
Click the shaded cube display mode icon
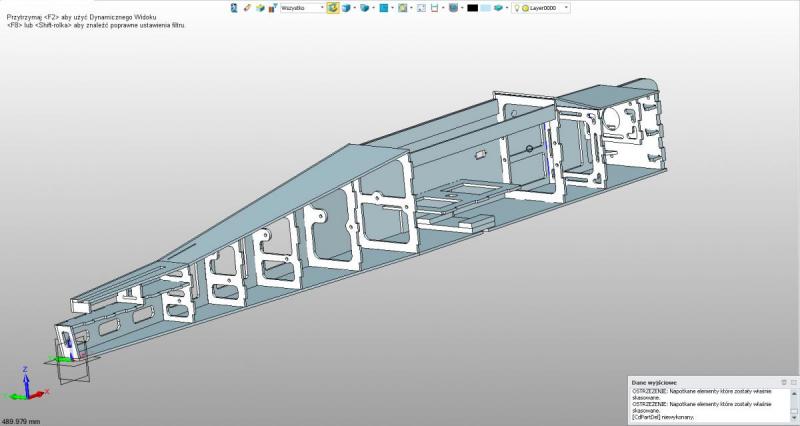point(364,7)
